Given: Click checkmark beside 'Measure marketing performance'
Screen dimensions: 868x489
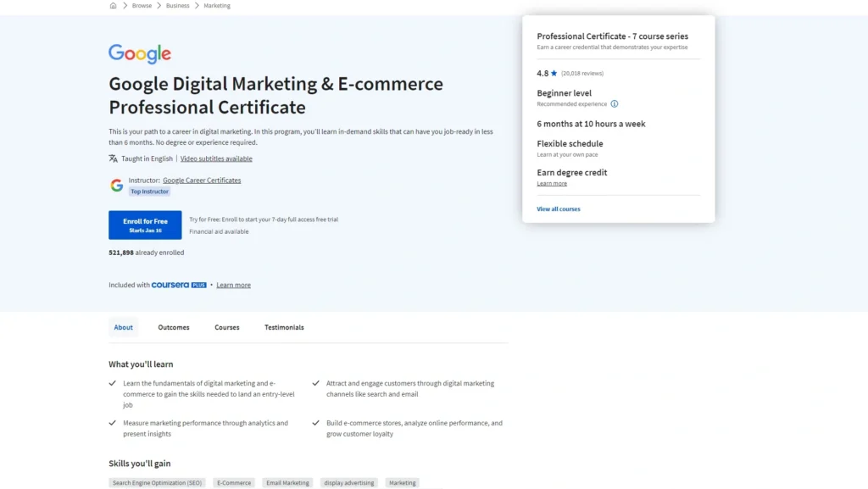Looking at the screenshot, I should 113,423.
